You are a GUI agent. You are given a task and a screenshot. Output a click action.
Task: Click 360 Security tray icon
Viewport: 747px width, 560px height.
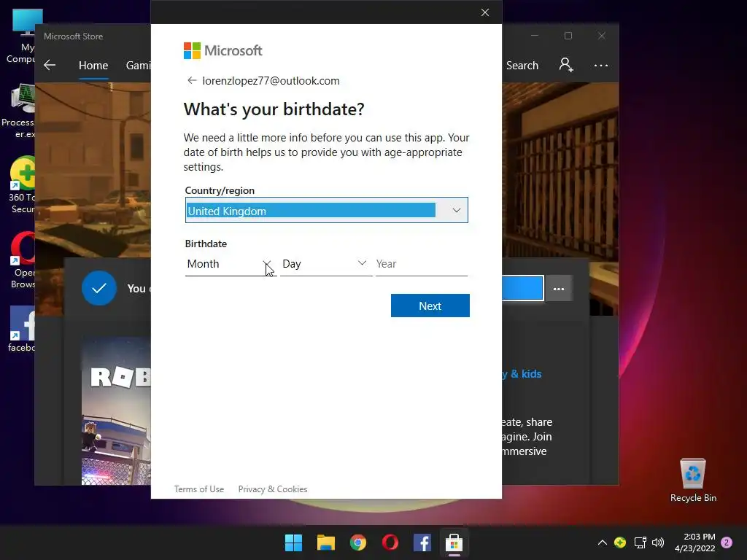(x=620, y=542)
